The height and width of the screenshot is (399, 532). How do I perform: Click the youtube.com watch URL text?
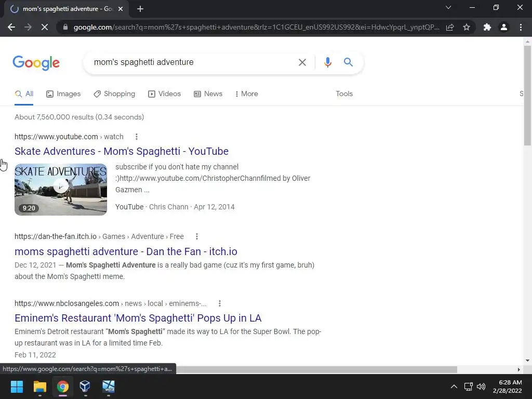[69, 137]
